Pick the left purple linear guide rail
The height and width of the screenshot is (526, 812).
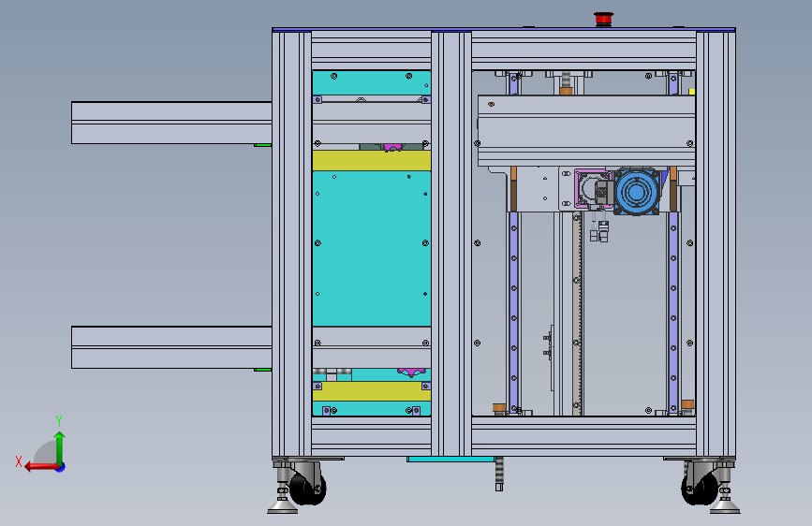pyautogui.click(x=514, y=312)
